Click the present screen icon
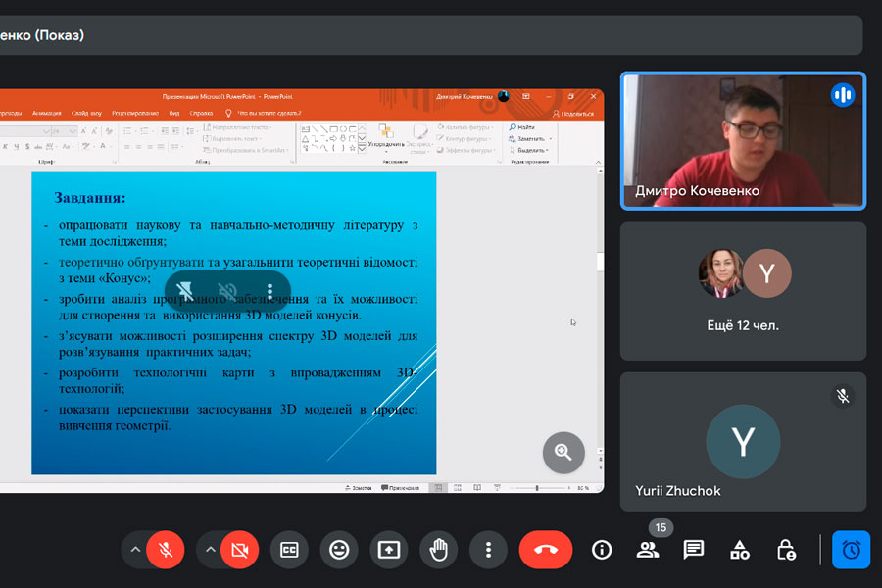The height and width of the screenshot is (588, 882). tap(389, 550)
